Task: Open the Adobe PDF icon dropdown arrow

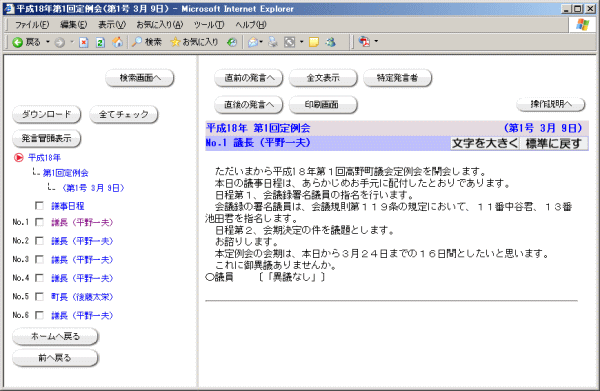Action: (376, 41)
